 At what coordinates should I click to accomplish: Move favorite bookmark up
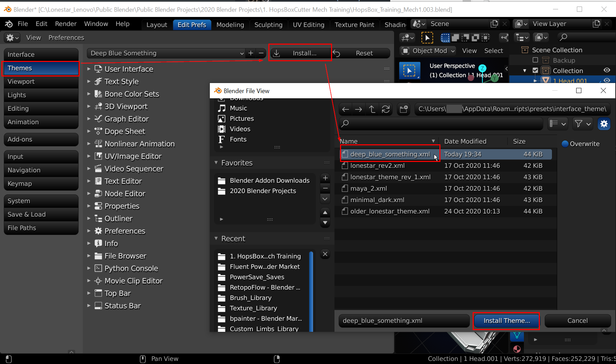coord(325,212)
